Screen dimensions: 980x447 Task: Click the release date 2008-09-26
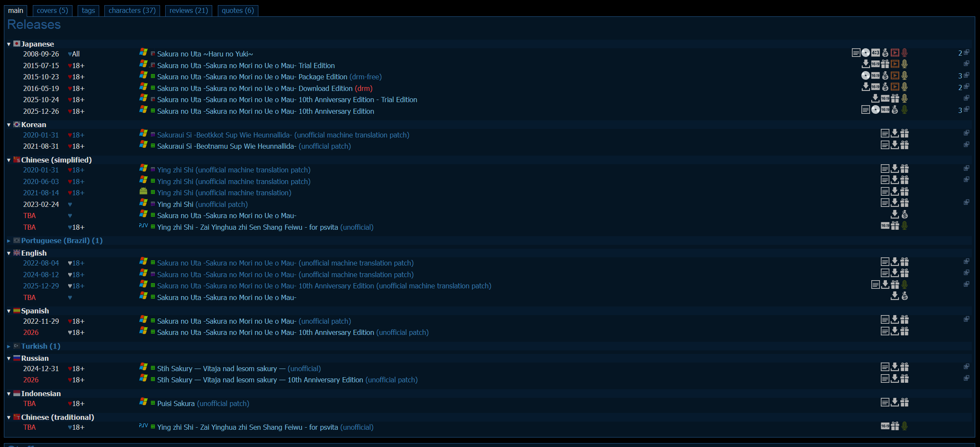[x=41, y=54]
